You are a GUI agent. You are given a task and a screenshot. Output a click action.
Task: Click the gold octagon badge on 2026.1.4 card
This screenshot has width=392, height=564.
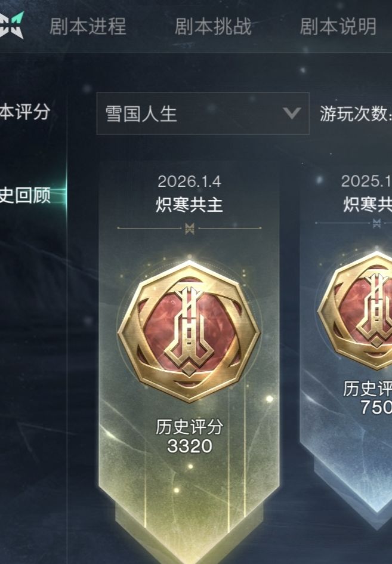coord(189,332)
